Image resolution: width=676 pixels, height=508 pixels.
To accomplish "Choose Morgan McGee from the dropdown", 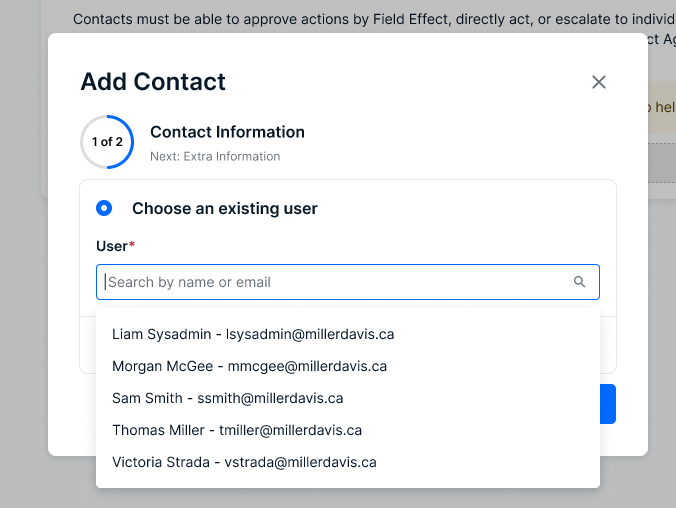I will (x=249, y=366).
